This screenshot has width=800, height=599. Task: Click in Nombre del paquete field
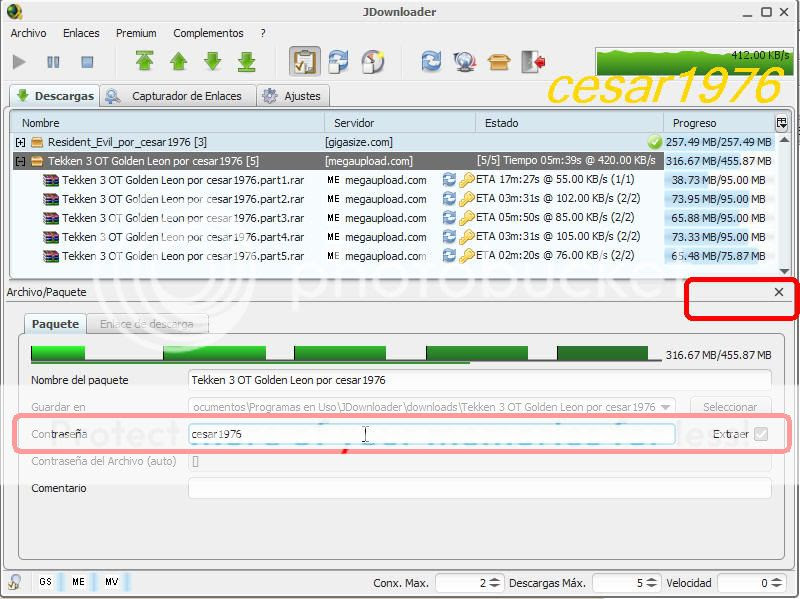pyautogui.click(x=480, y=380)
